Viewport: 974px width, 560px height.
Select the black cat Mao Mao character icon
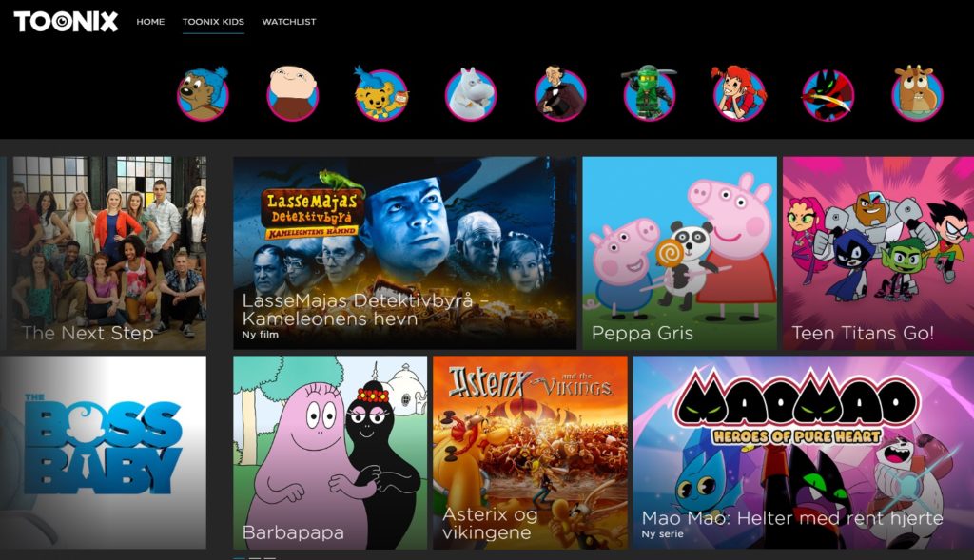point(828,94)
